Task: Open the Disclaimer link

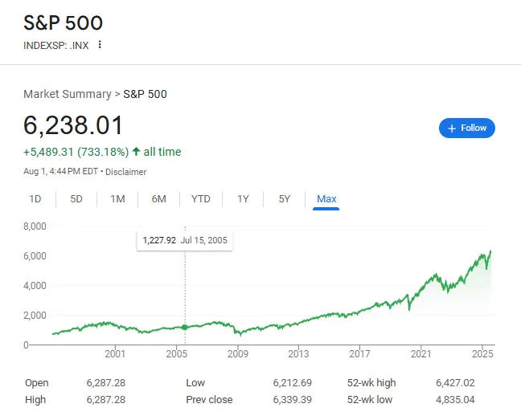Action: (x=129, y=172)
